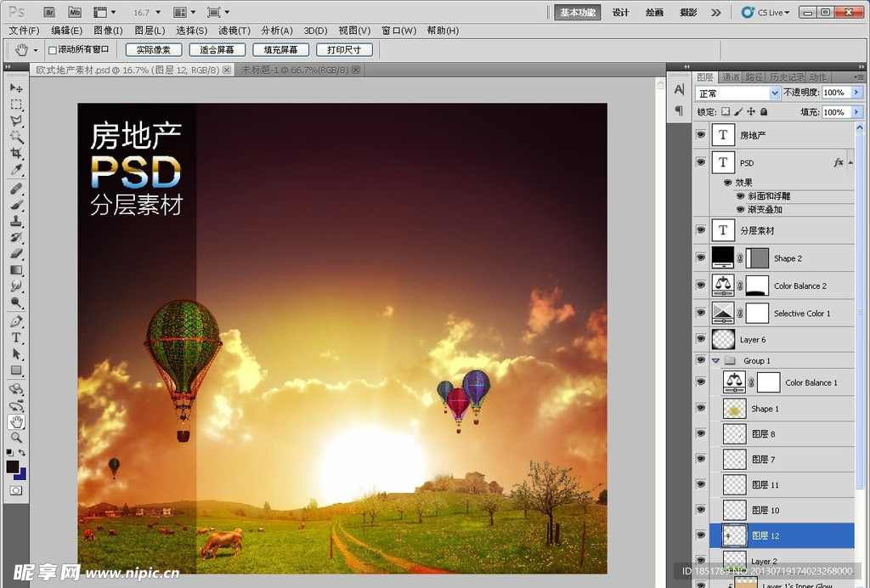The height and width of the screenshot is (588, 870).
Task: Select the Gradient tool
Action: tap(16, 270)
